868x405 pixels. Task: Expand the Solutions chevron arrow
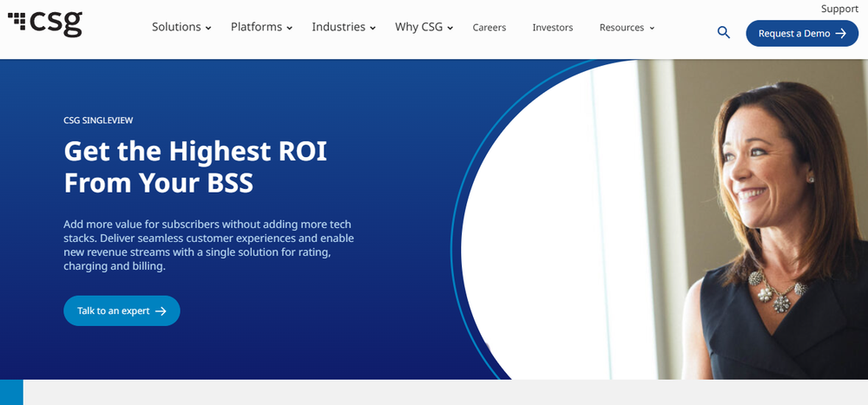click(208, 29)
